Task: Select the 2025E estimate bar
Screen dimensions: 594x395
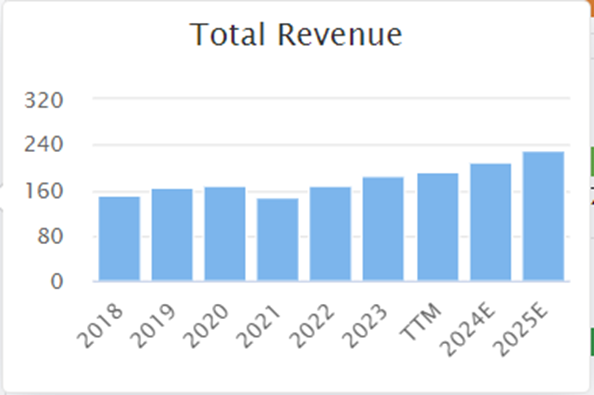Action: 544,216
